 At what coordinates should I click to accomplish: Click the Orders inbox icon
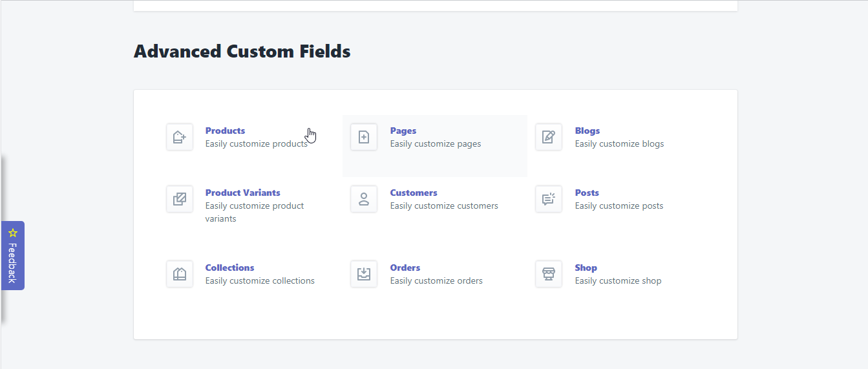click(364, 274)
